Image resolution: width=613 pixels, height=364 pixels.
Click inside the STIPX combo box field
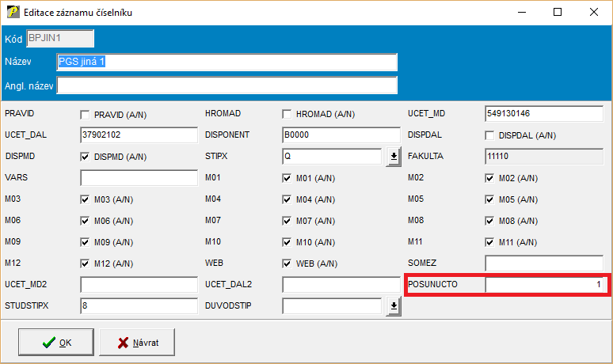[333, 157]
